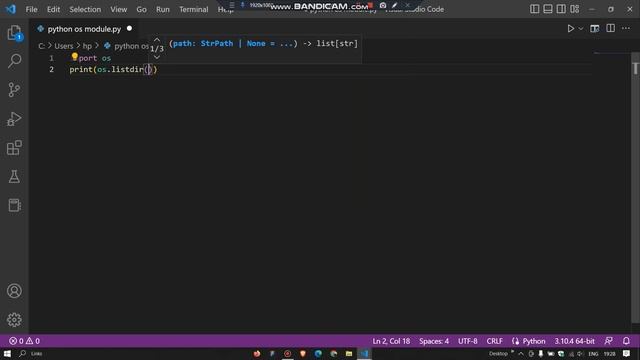Select the 3.10.4 64-bit interpreter
Viewport: 640px width, 360px height.
(x=574, y=341)
